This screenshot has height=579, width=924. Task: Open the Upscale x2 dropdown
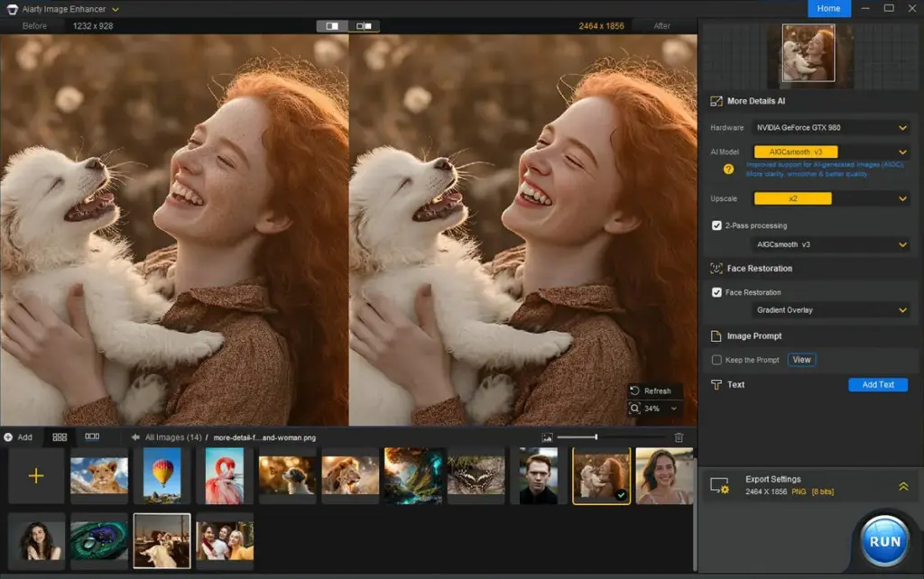coord(831,198)
